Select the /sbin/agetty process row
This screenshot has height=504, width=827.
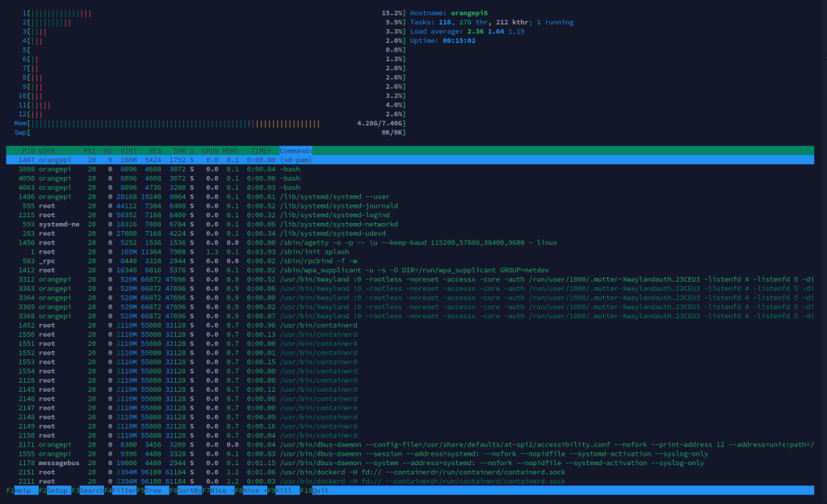pyautogui.click(x=409, y=242)
